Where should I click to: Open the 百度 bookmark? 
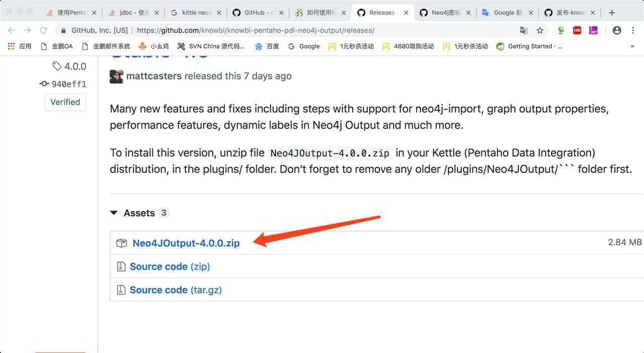[267, 46]
